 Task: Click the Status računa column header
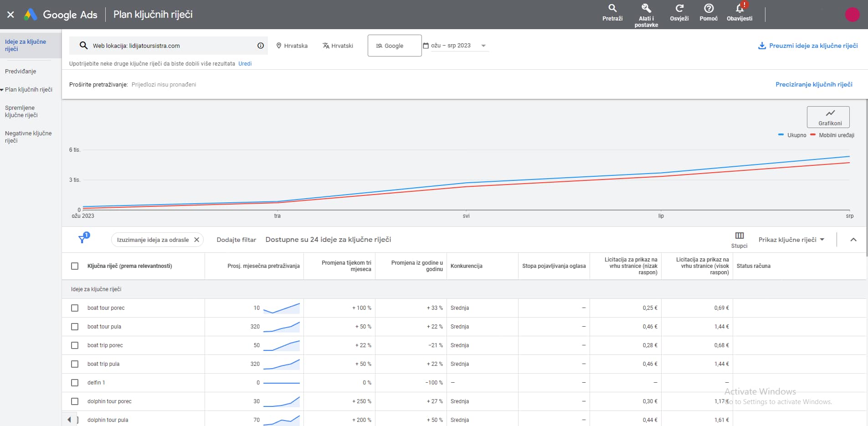click(754, 266)
